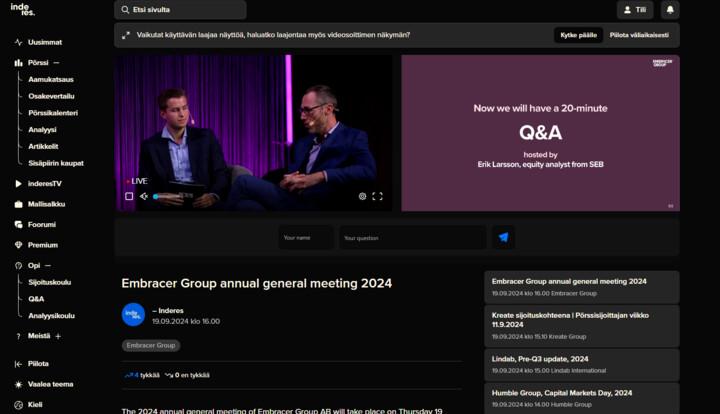Open Foorumi in sidebar
This screenshot has width=720, height=414.
(42, 224)
